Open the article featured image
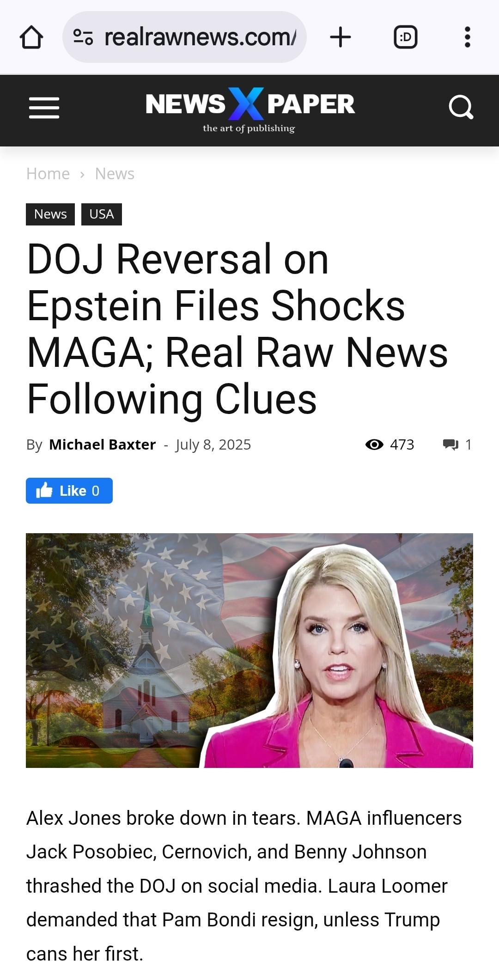The image size is (499, 980). click(249, 651)
